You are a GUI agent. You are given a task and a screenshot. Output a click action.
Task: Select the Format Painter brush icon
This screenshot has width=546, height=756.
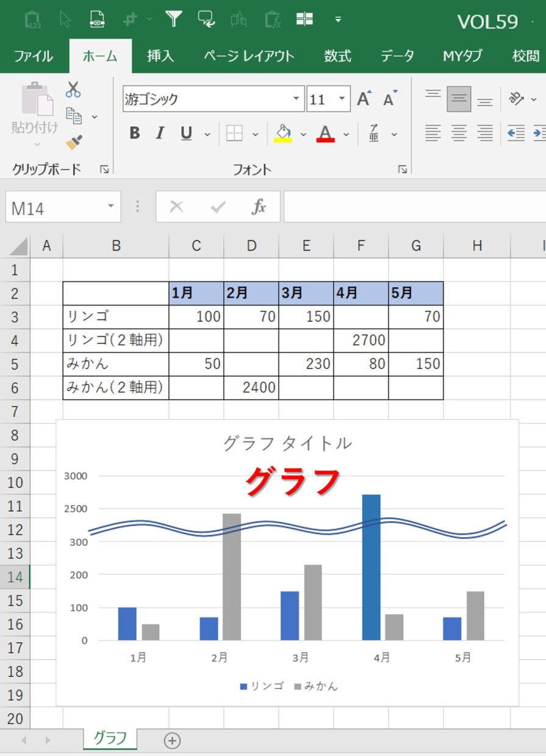click(74, 143)
